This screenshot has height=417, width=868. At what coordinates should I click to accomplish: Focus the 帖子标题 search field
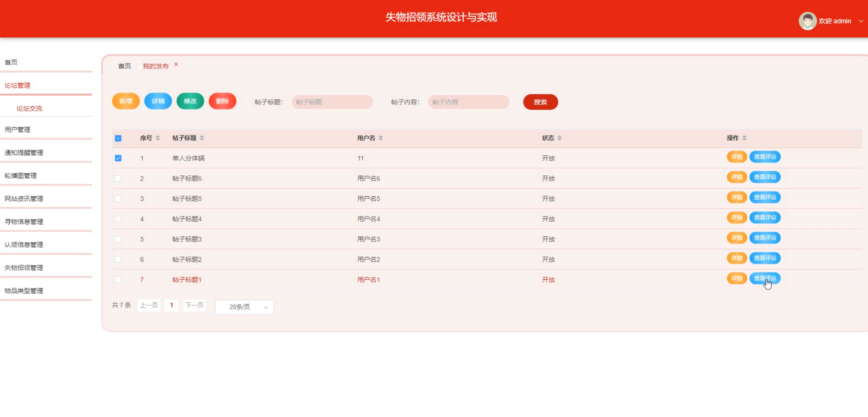[332, 102]
